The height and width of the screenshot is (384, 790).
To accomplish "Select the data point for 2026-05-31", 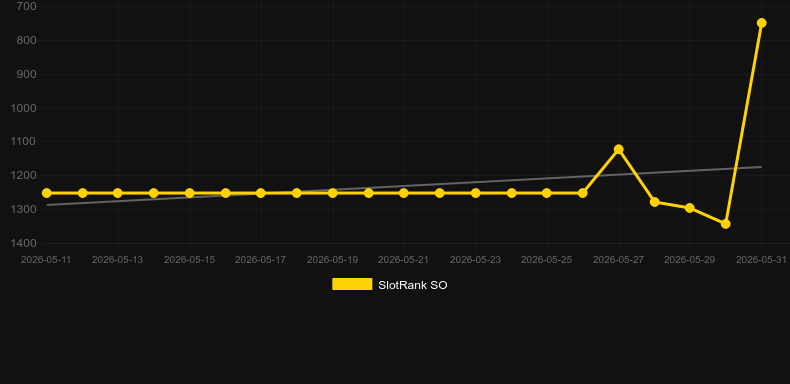I will pos(761,23).
